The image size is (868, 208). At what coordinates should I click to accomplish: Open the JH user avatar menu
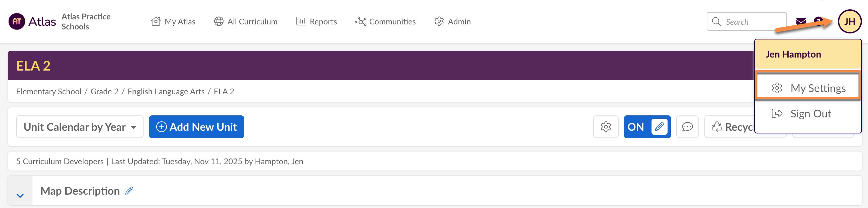point(849,21)
